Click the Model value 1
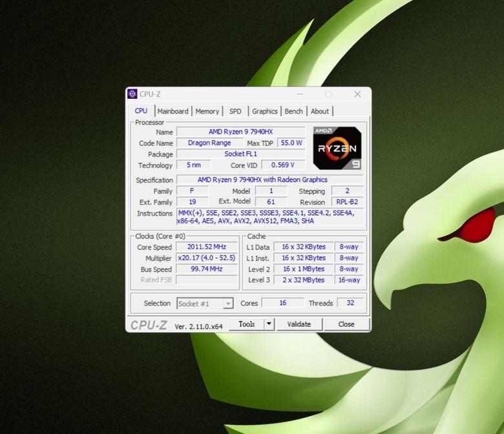This screenshot has height=434, width=504. (x=271, y=191)
